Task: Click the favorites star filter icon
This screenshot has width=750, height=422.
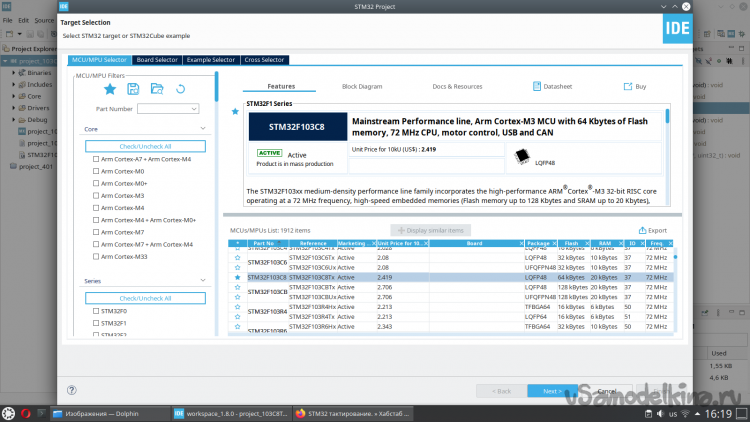Action: [111, 90]
